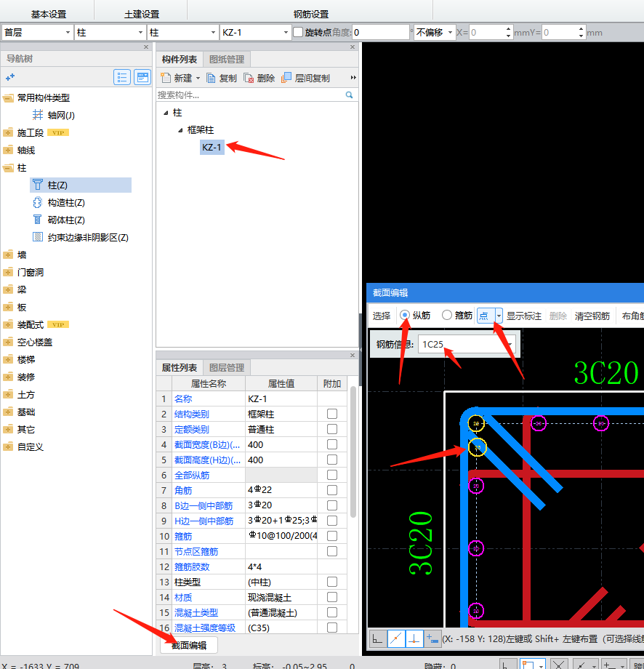
Task: Click the 钢筋信息 input box
Action: tap(467, 344)
